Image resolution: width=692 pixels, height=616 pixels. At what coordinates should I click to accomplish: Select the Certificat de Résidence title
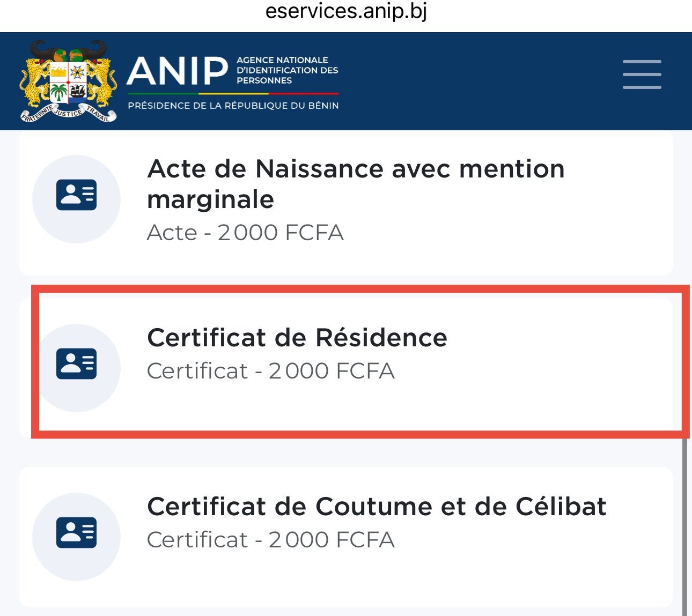click(x=297, y=338)
